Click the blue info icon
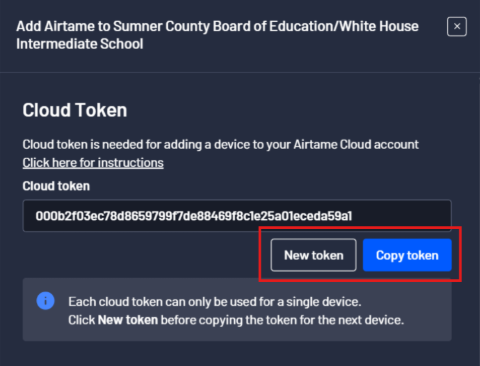 tap(45, 301)
